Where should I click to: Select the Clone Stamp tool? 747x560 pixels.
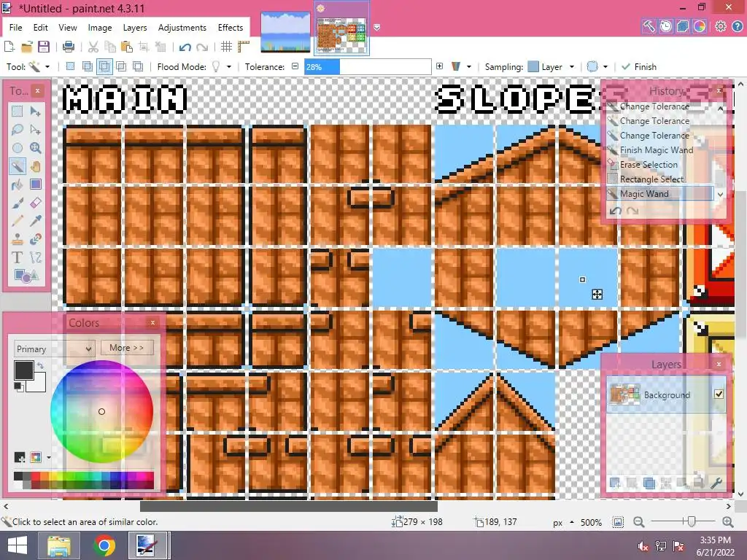pos(18,239)
